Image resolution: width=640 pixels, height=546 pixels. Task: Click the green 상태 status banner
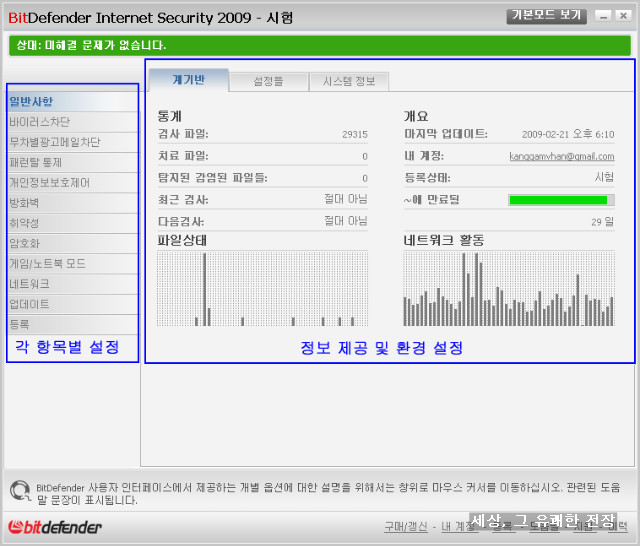[x=320, y=45]
